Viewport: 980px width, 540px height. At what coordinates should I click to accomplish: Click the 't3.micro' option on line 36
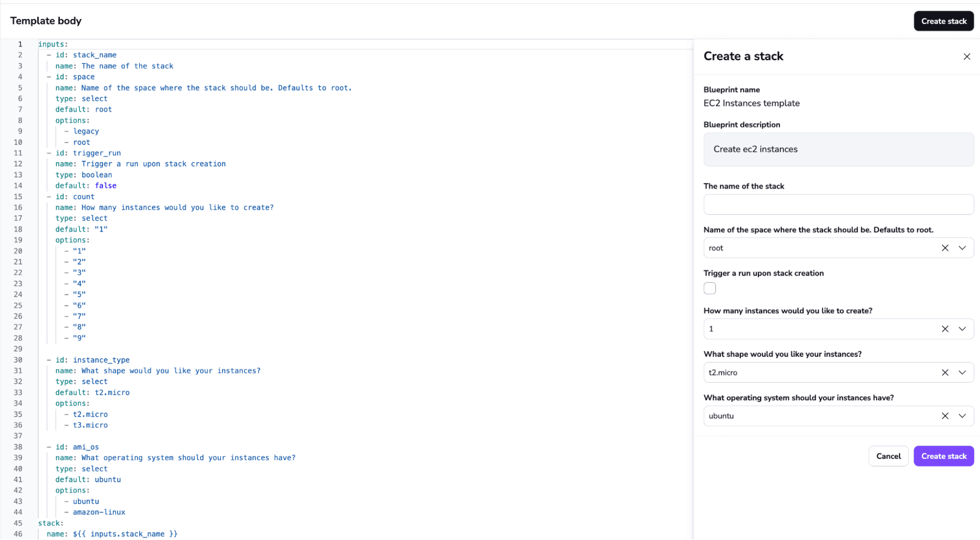(x=90, y=425)
